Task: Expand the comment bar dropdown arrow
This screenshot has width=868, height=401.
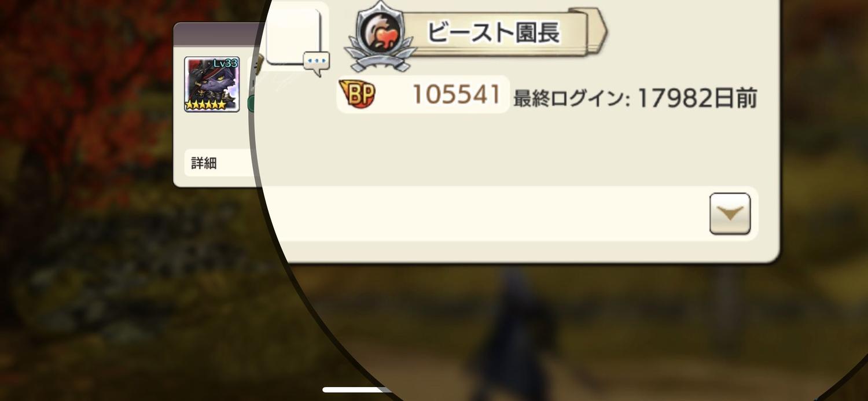Action: pos(730,214)
